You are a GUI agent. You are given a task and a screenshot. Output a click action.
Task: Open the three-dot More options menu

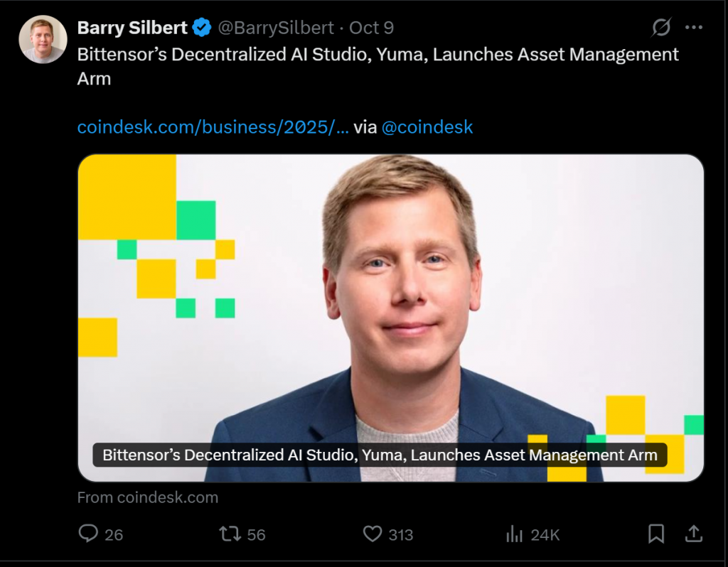[693, 28]
